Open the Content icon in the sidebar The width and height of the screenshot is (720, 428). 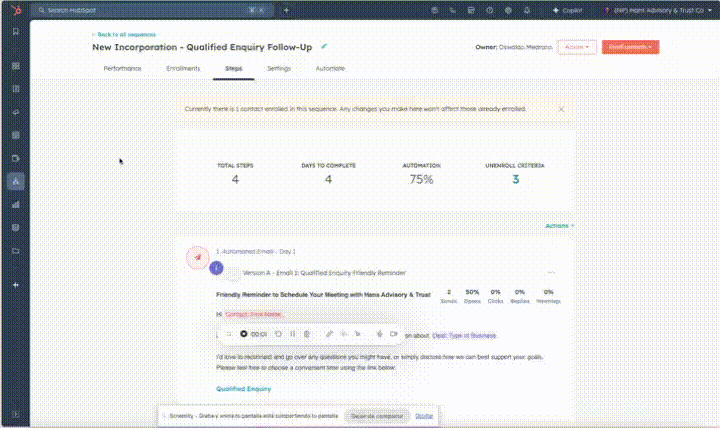point(16,135)
